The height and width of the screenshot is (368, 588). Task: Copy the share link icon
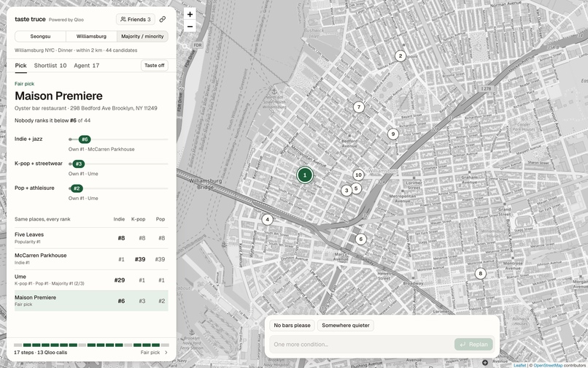(x=163, y=19)
